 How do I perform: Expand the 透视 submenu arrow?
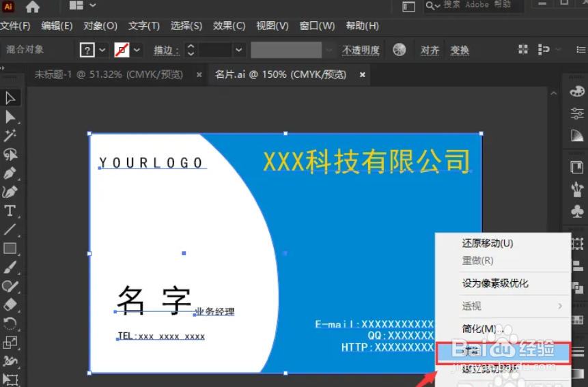(560, 306)
